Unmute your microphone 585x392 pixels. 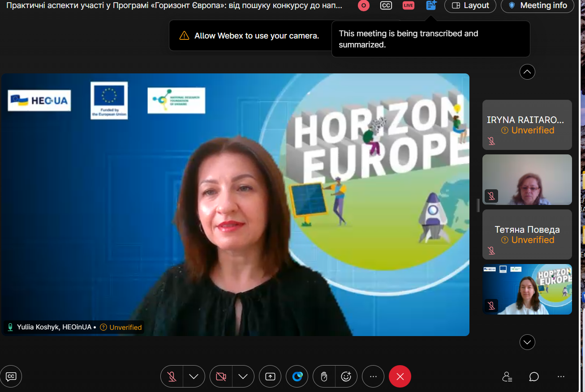click(172, 376)
